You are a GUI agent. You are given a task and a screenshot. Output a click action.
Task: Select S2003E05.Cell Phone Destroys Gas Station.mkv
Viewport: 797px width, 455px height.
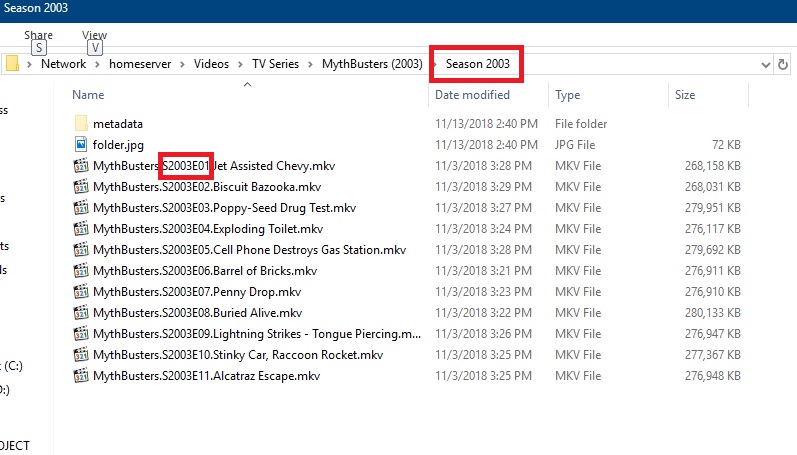(250, 250)
